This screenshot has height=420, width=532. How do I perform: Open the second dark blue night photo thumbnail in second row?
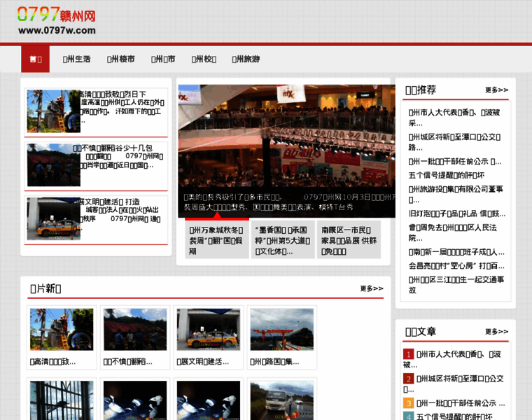pyautogui.click(x=209, y=400)
